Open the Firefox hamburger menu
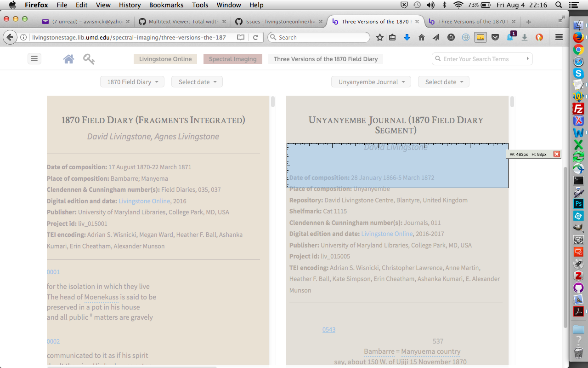 tap(559, 38)
